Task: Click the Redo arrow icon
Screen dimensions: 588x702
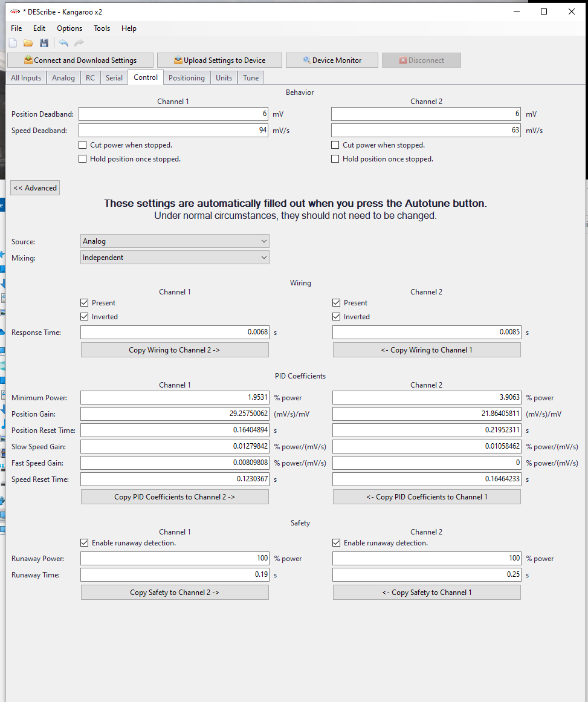Action: click(79, 43)
